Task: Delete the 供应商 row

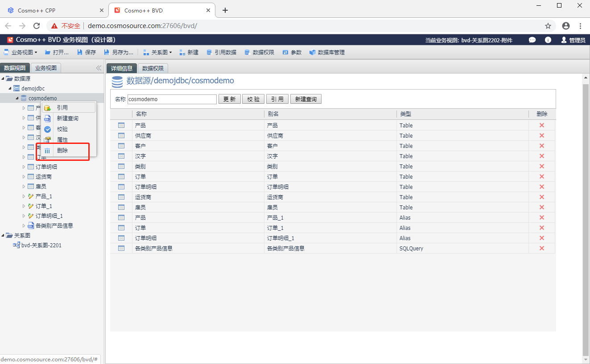Action: pos(542,135)
